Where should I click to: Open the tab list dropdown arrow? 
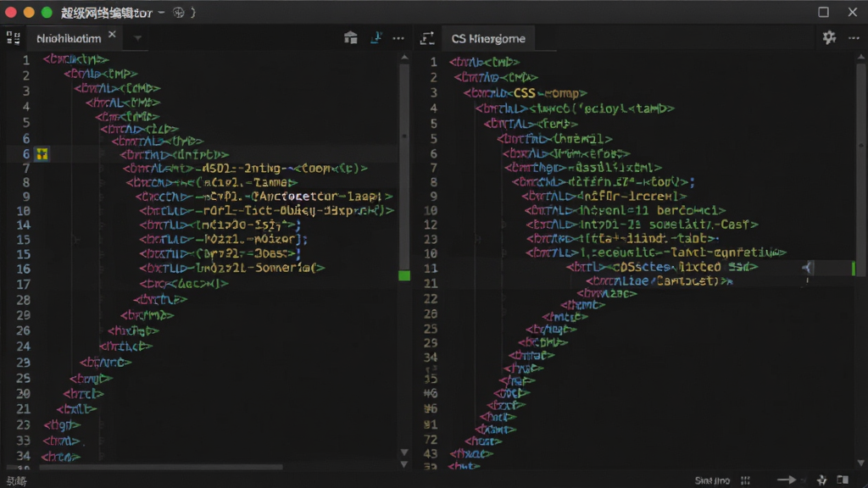[x=137, y=38]
